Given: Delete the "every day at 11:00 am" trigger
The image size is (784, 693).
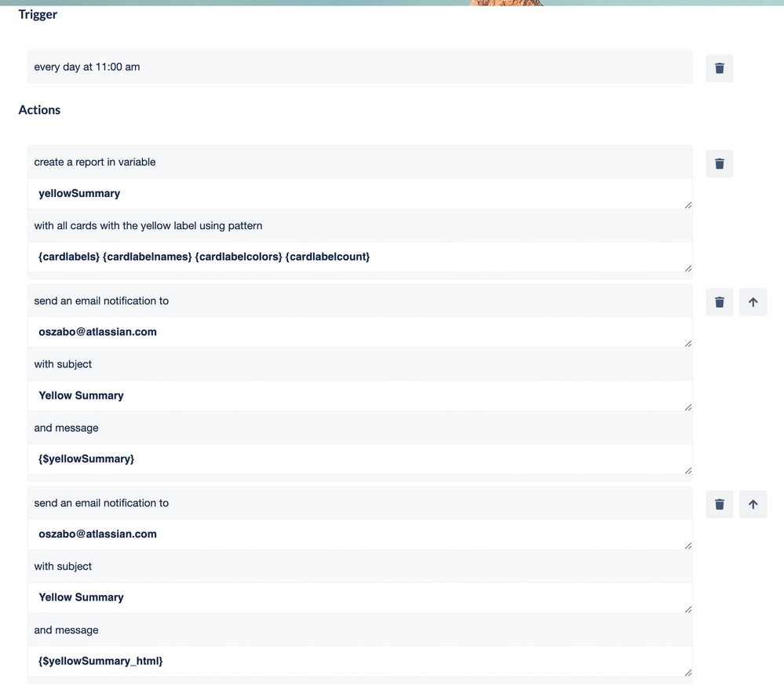Looking at the screenshot, I should coord(719,67).
